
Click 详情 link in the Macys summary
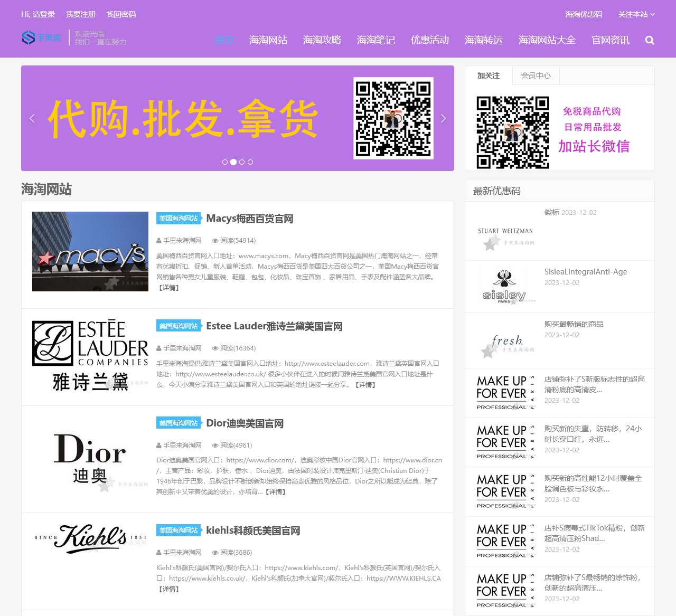[169, 288]
